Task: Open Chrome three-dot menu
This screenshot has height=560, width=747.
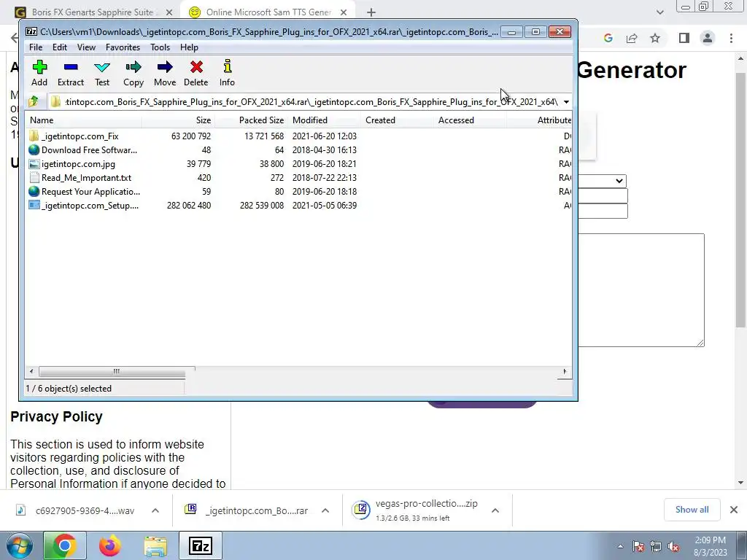Action: click(x=731, y=38)
